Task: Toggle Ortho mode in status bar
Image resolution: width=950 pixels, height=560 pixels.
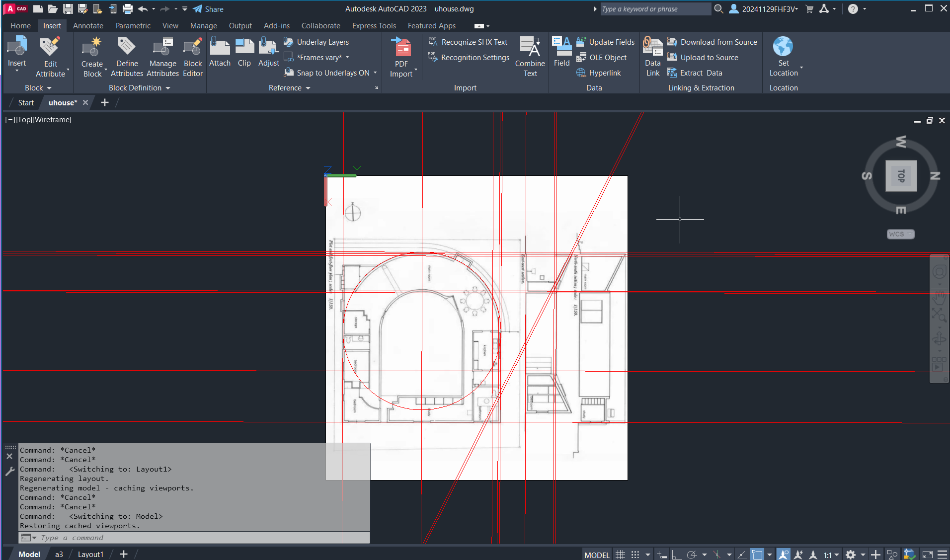Action: 676,555
